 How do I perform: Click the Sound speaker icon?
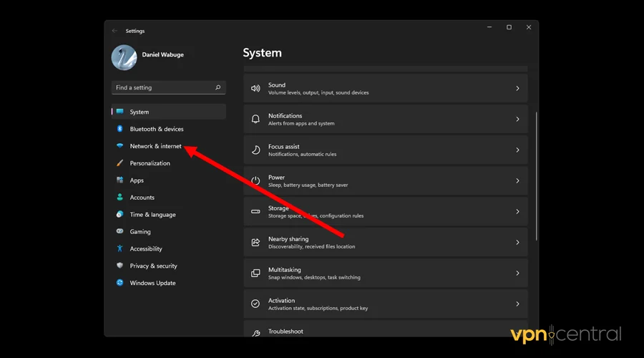point(255,88)
